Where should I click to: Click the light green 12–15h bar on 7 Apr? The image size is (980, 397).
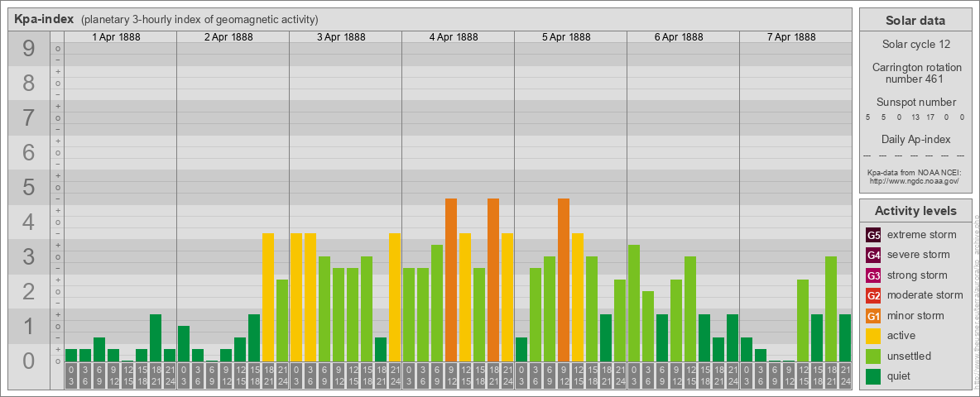[x=803, y=320]
